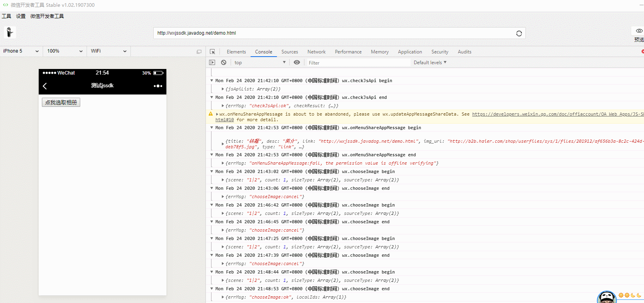Click the battery indicator in simulator status bar
Image resolution: width=644 pixels, height=303 pixels.
(x=158, y=73)
